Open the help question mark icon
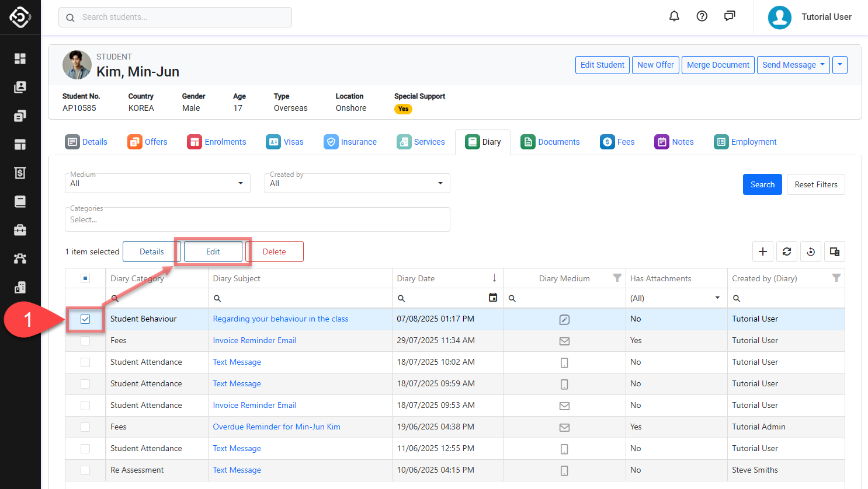Screen dimensions: 868x489 [702, 16]
